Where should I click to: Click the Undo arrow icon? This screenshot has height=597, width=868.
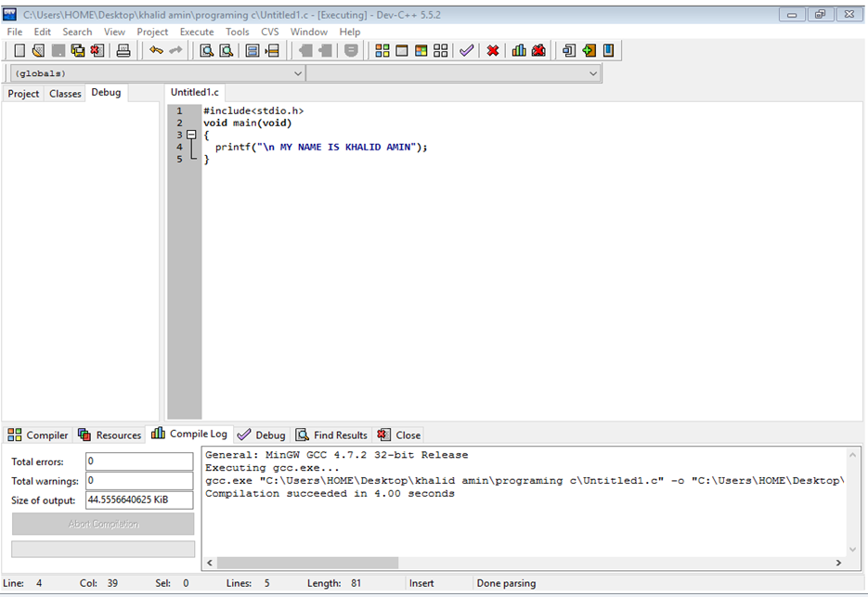156,51
